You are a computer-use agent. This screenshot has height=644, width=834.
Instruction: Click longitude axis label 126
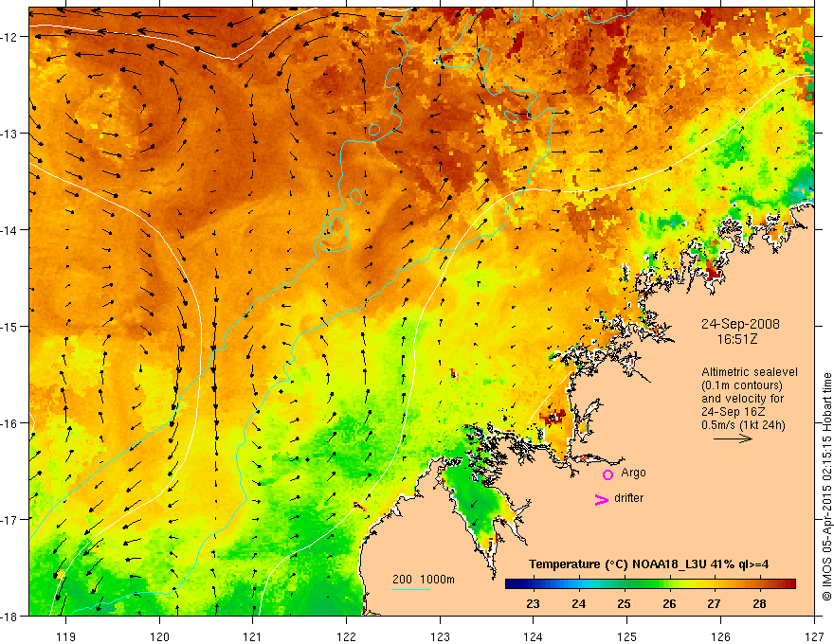point(720,636)
